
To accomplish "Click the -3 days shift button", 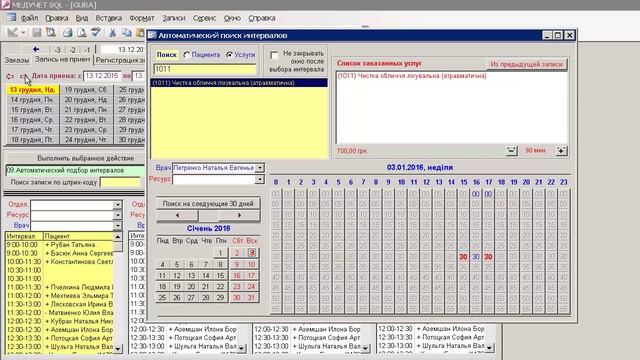I will click(58, 50).
